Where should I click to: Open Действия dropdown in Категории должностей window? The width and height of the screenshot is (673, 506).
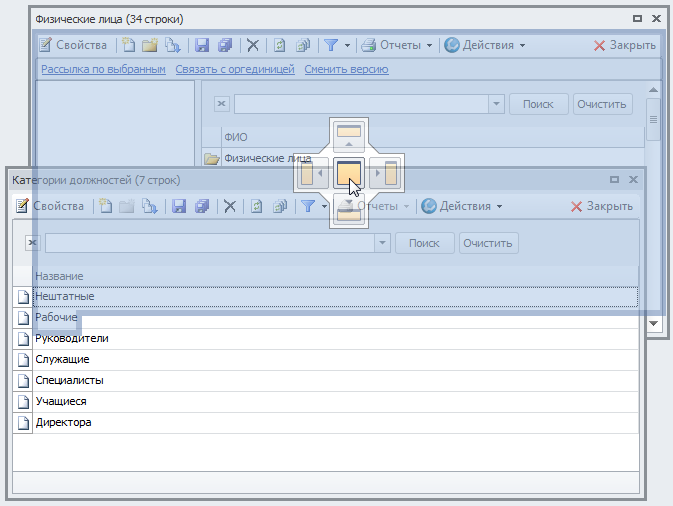click(461, 206)
